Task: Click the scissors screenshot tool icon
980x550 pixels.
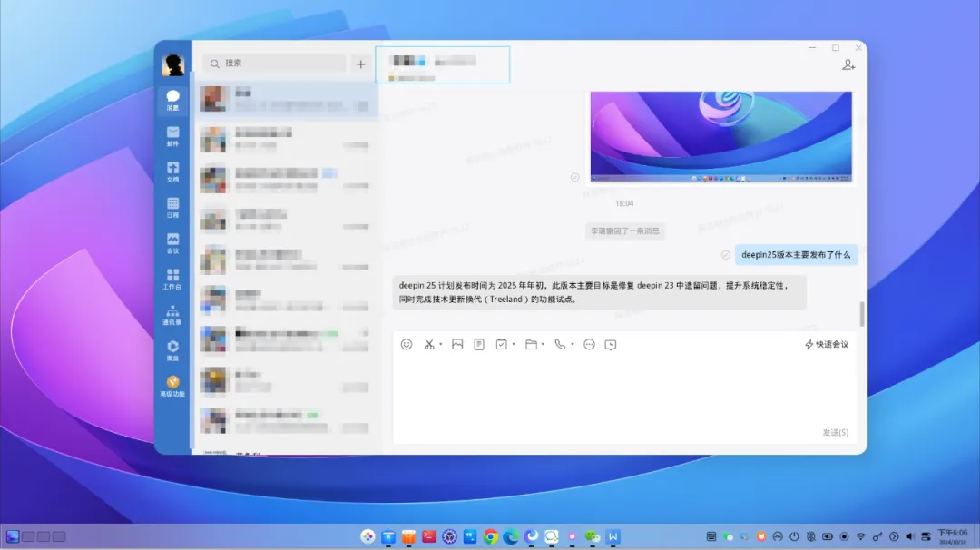Action: [428, 344]
